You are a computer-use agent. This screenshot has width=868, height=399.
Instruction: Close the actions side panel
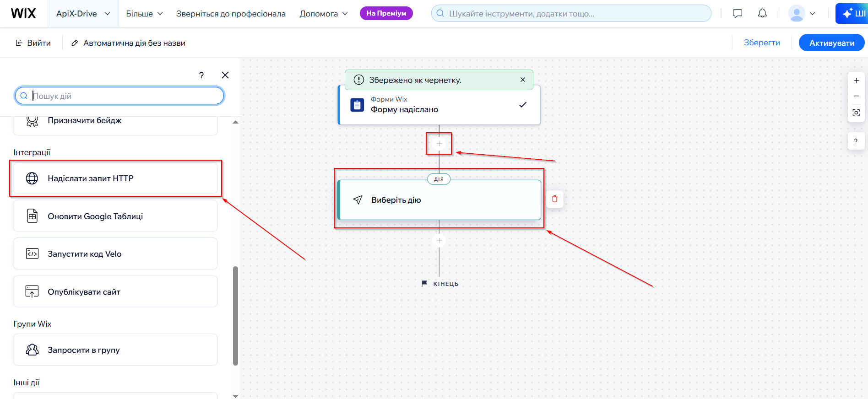(225, 75)
